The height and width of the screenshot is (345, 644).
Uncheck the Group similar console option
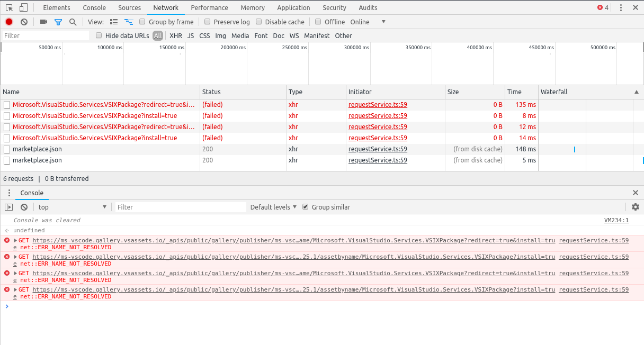(x=305, y=207)
